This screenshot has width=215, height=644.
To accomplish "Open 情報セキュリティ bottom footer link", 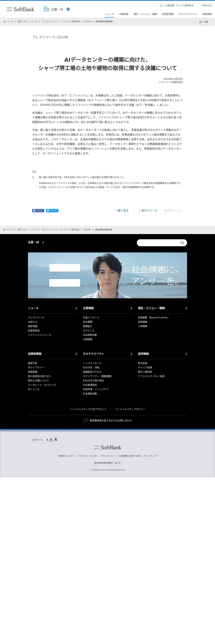I will point(67,456).
